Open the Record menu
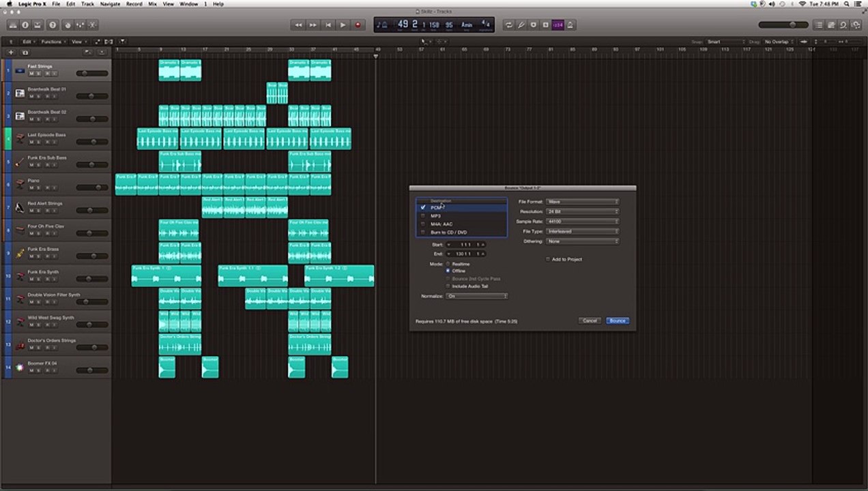The image size is (868, 491). click(134, 4)
